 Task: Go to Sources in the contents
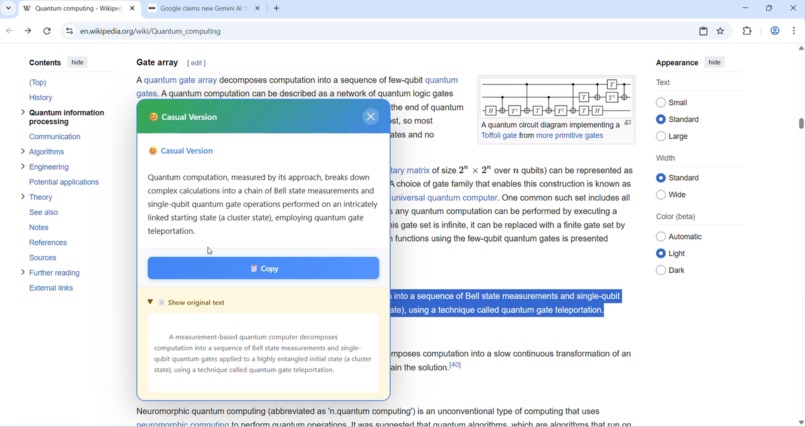point(43,257)
